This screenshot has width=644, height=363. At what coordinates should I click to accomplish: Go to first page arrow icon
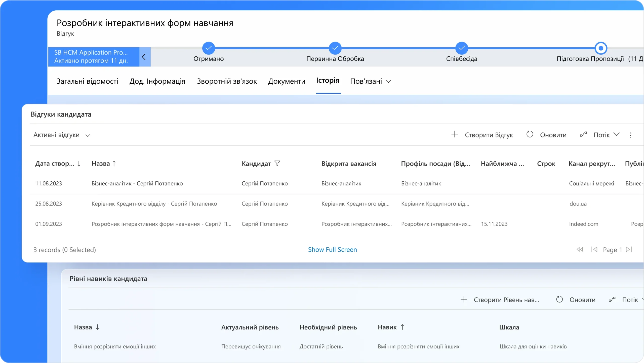point(580,249)
